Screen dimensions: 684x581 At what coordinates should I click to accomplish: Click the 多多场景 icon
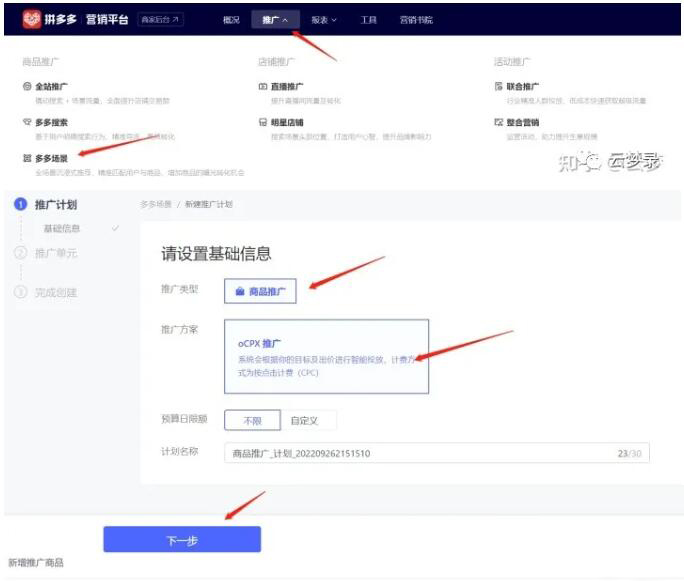27,158
